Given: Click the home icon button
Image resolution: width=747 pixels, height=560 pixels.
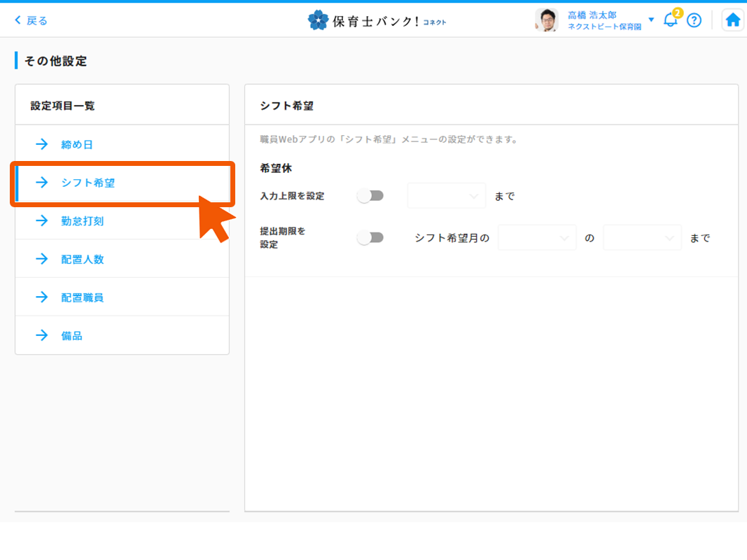Looking at the screenshot, I should tap(732, 20).
